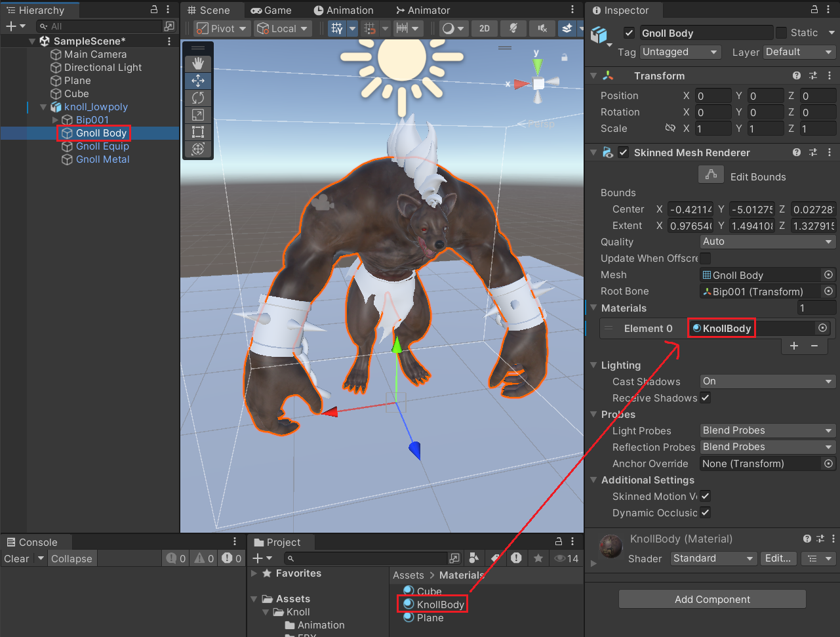Image resolution: width=840 pixels, height=637 pixels.
Task: Expand the Favorites folder in Project
Action: pyautogui.click(x=254, y=573)
